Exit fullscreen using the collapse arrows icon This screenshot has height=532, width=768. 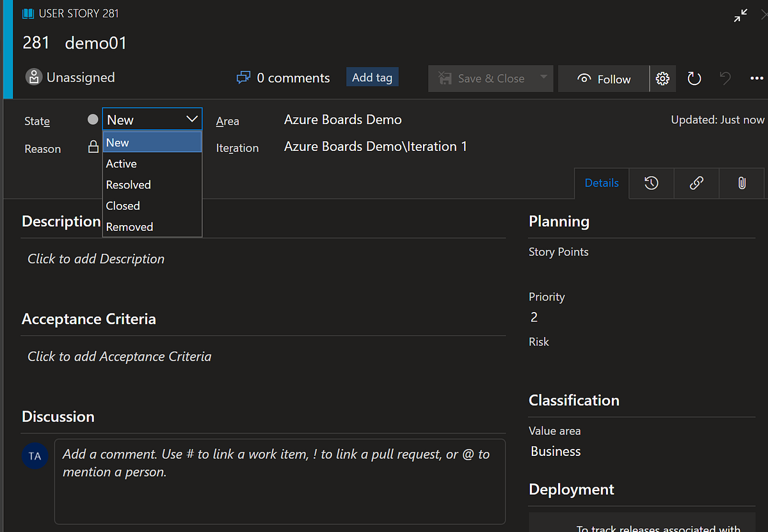pos(740,15)
